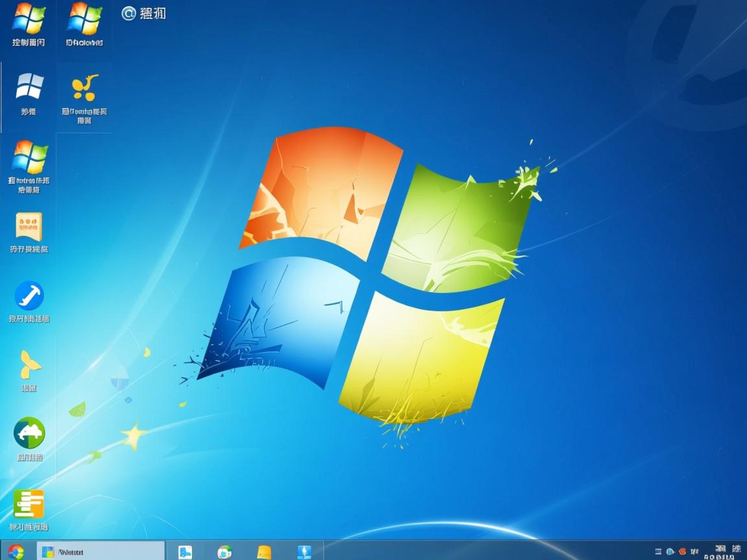Click the red circular icon in system tray

coord(682,552)
